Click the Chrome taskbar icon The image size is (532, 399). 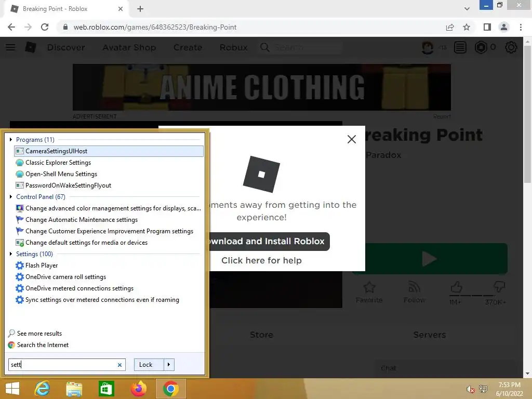pyautogui.click(x=170, y=389)
